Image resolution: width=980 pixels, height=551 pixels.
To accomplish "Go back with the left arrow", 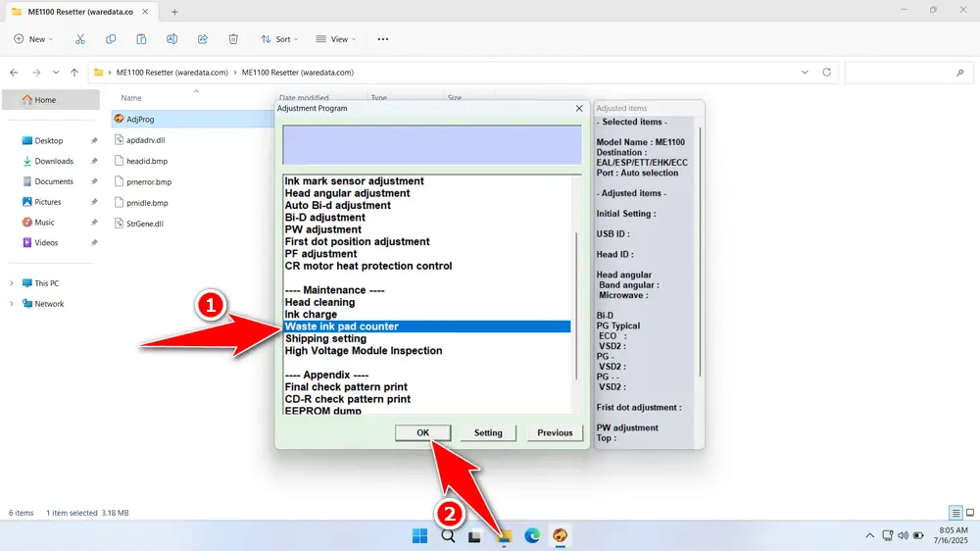I will [14, 73].
